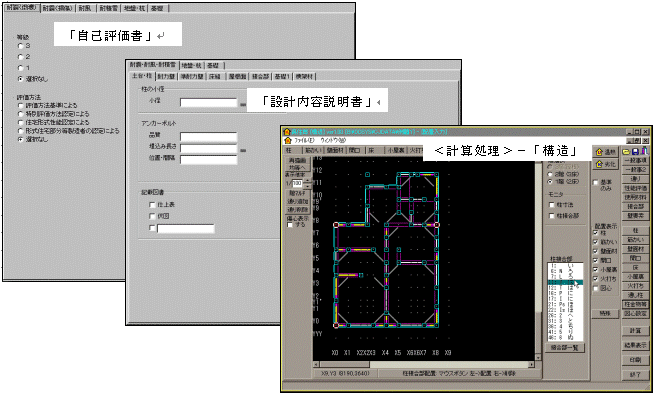Click the 計算 button
Screen dimensions: 655x395
(635, 330)
